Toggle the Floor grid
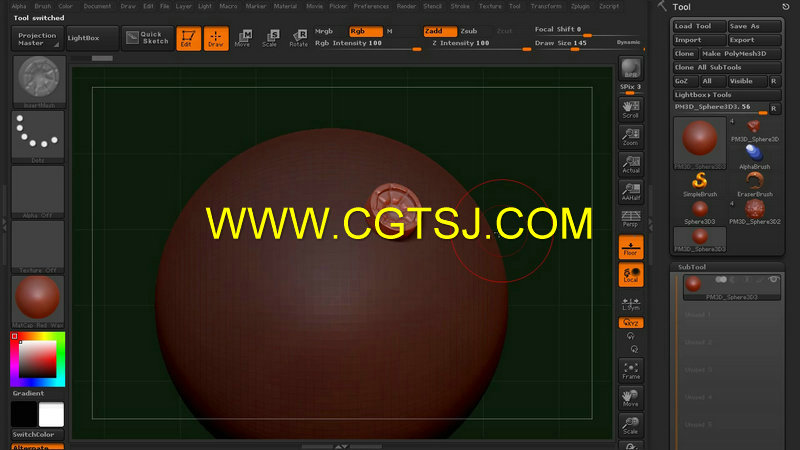 point(631,247)
